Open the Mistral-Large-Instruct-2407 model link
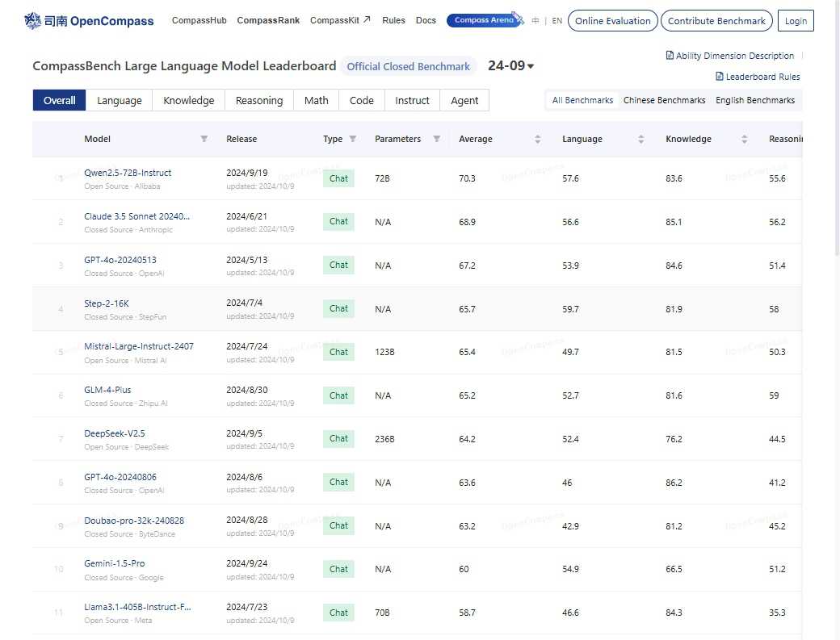The width and height of the screenshot is (840, 640). (139, 346)
